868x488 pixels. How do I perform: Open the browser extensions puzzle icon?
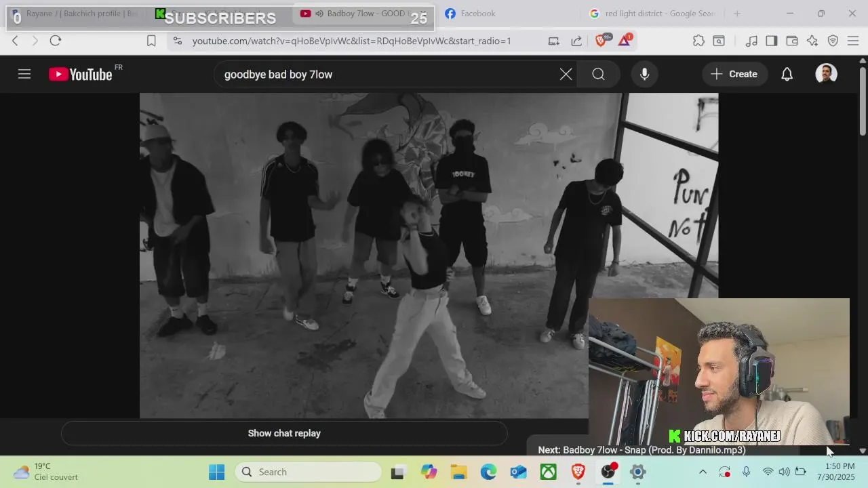698,41
